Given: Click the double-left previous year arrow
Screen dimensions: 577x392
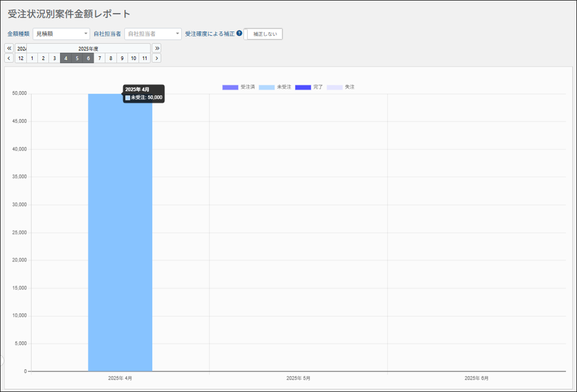Looking at the screenshot, I should (9, 49).
